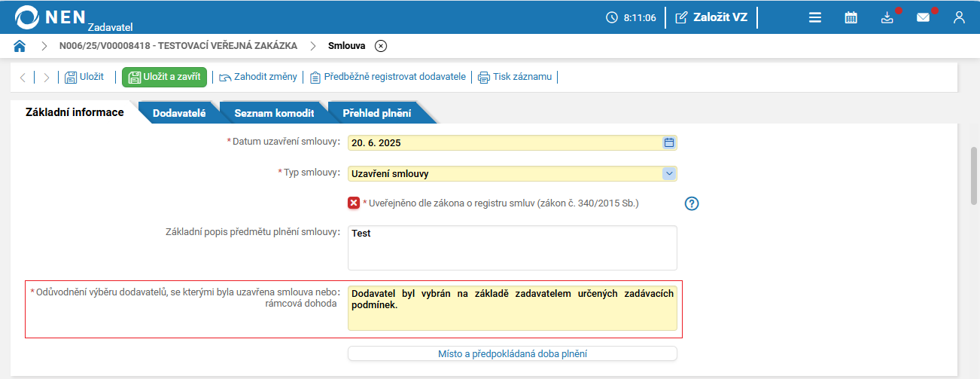Close the Smlouva breadcrumb with X icon
The height and width of the screenshot is (379, 980).
point(381,46)
